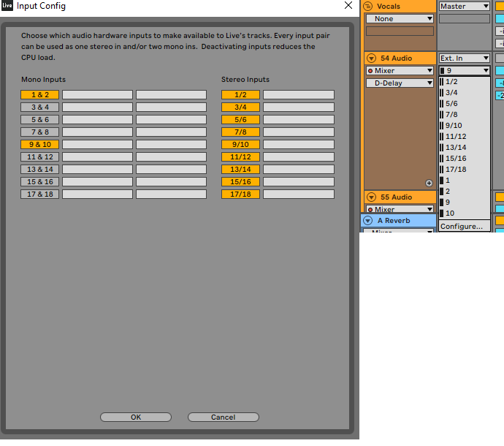Disable stereo input 5/6
The image size is (504, 446).
coord(240,119)
